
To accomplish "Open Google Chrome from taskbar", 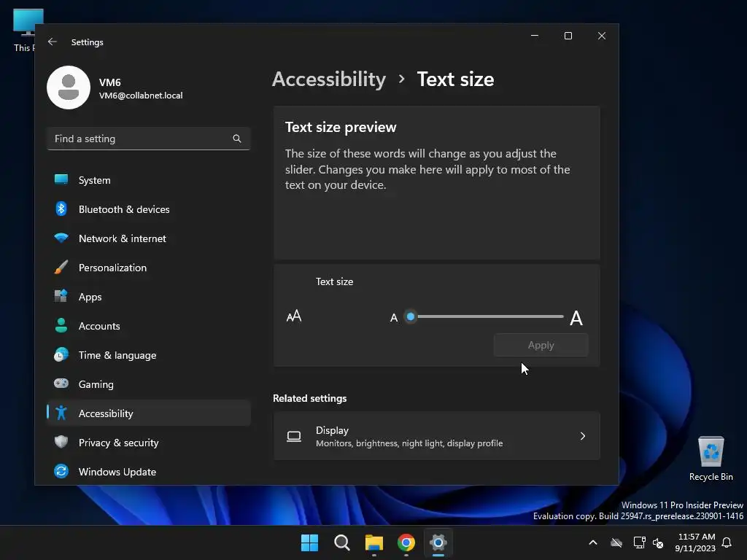I will coord(406,542).
